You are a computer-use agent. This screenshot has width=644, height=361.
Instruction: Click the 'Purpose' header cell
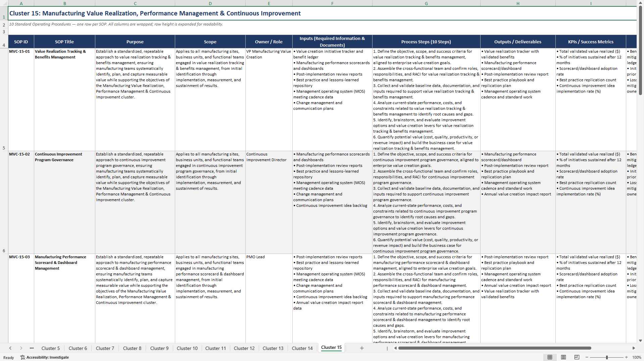pyautogui.click(x=135, y=42)
